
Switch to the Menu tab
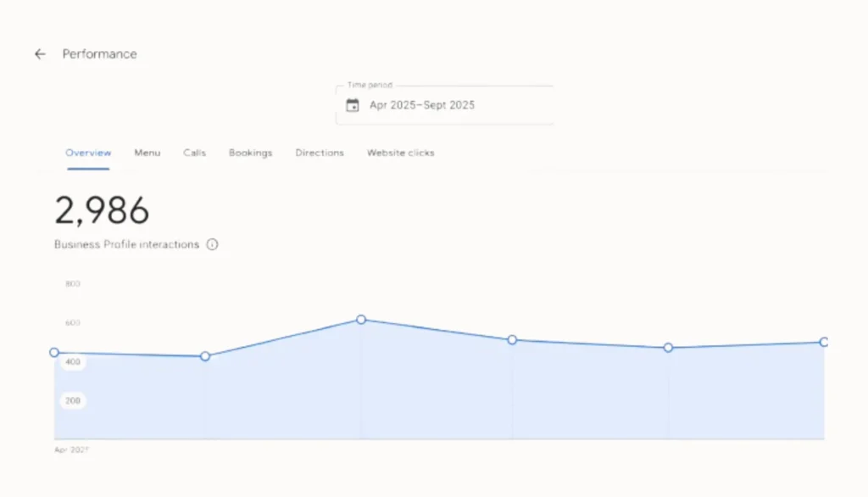point(147,153)
